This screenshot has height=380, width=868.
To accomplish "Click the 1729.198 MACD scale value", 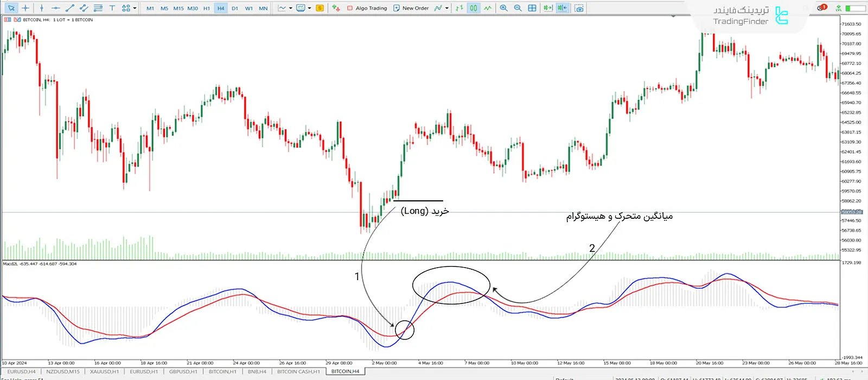I will [851, 263].
